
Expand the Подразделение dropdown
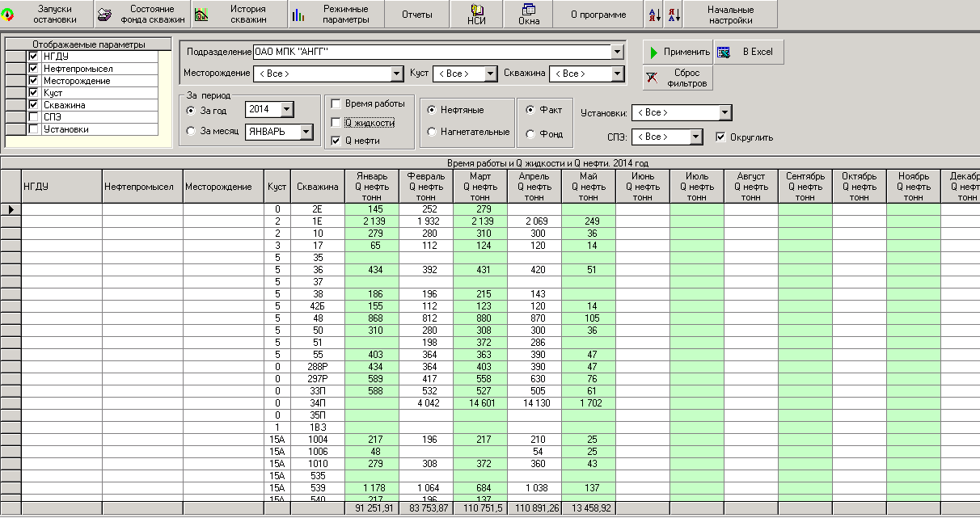618,52
